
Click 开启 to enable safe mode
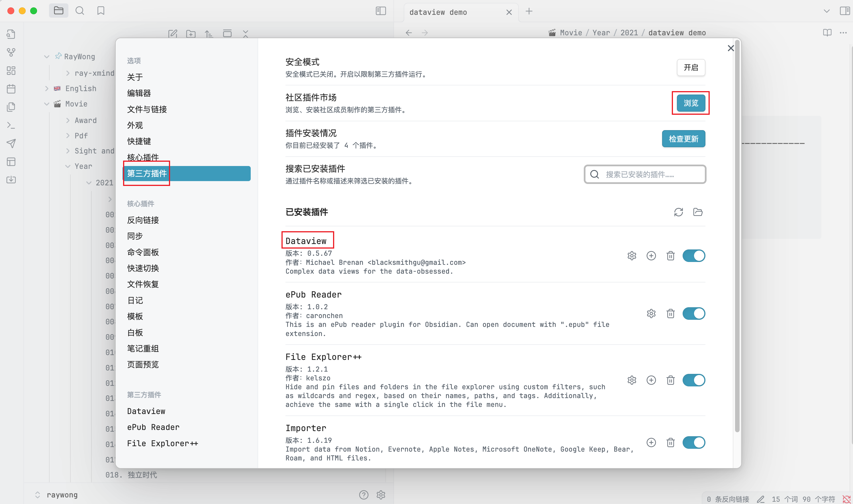(691, 67)
